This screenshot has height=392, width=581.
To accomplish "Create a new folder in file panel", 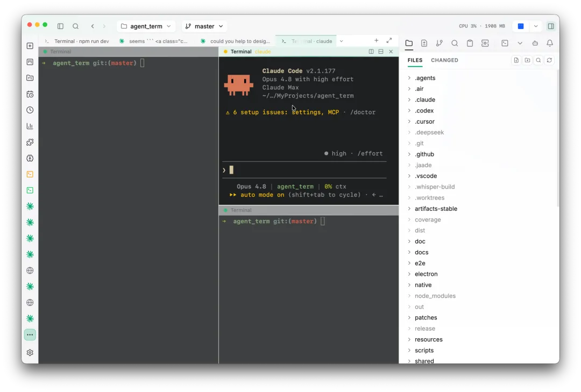I will [x=527, y=60].
